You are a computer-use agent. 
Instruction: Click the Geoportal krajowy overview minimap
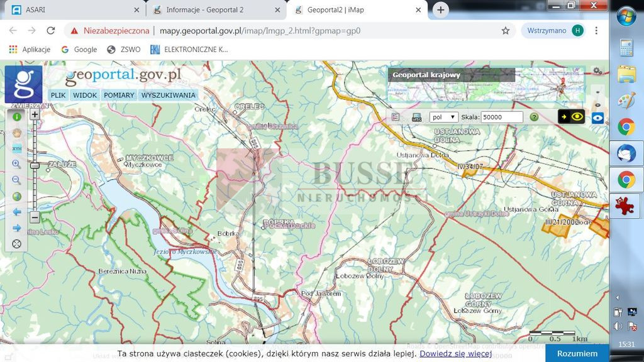[486, 85]
